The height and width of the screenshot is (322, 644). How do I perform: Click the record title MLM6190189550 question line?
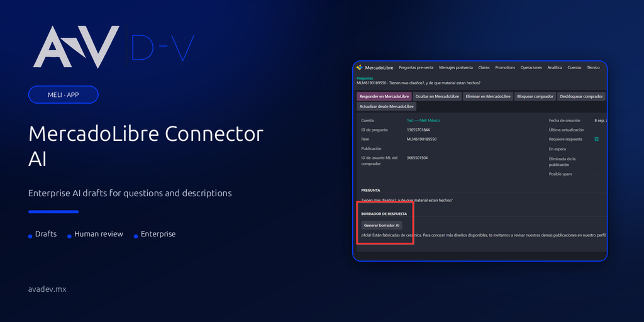[x=418, y=83]
